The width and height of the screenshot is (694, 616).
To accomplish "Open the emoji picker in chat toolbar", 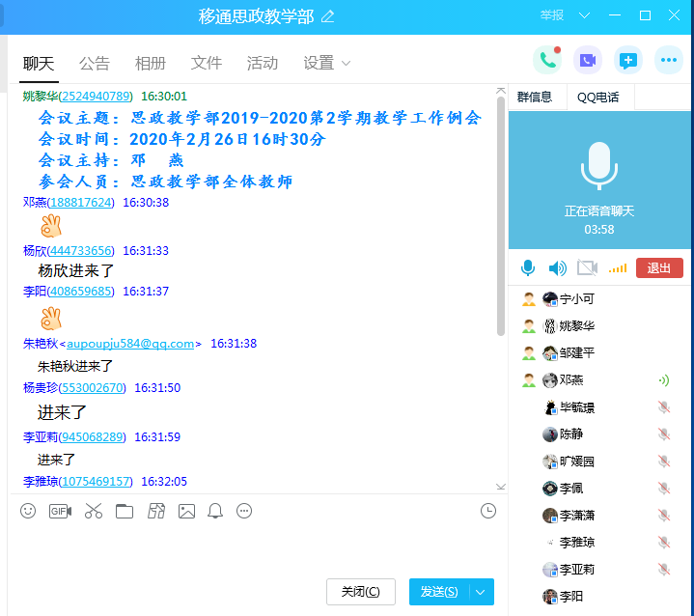I will coord(28,511).
